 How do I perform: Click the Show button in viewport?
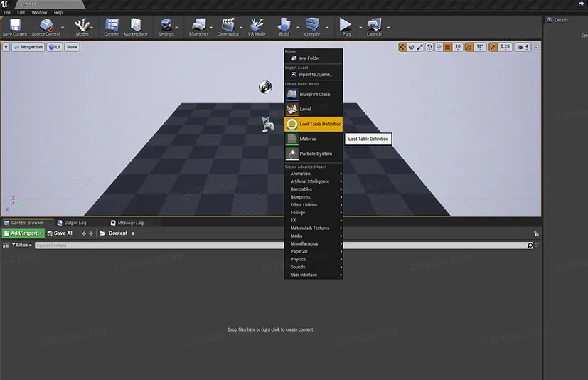point(72,47)
